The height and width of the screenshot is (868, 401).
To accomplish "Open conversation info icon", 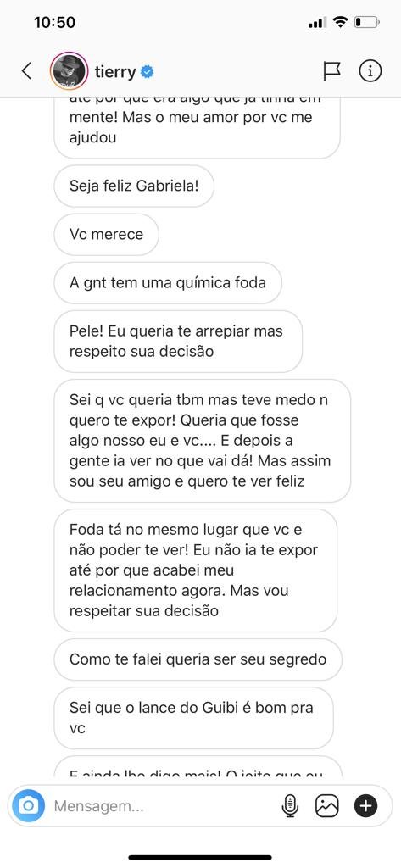I will click(x=370, y=71).
